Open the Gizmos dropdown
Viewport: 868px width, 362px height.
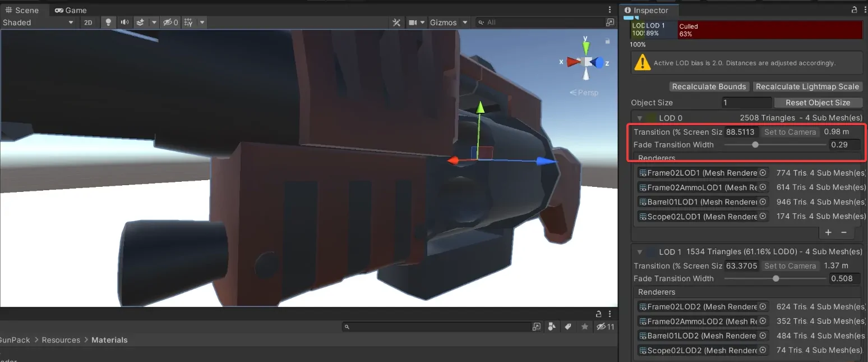click(448, 22)
